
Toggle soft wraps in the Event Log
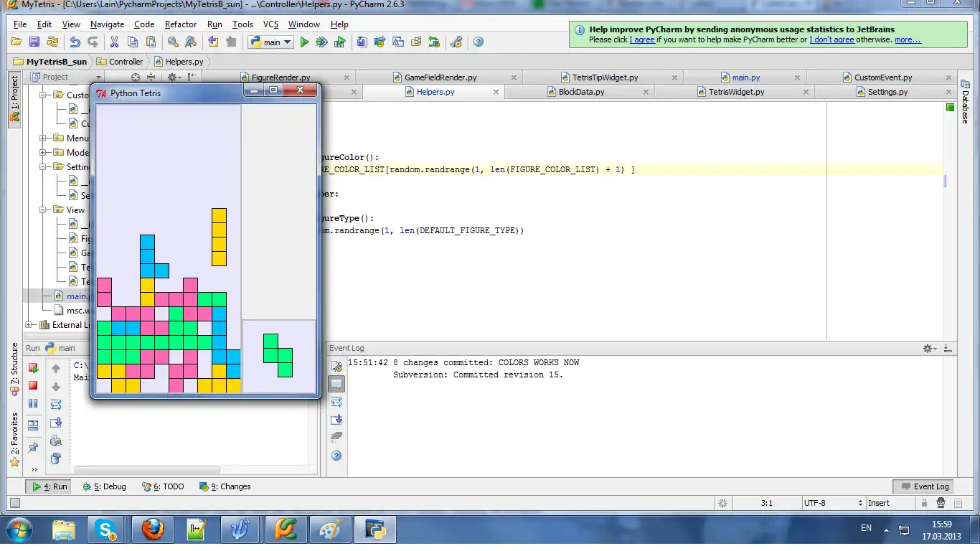(x=336, y=402)
